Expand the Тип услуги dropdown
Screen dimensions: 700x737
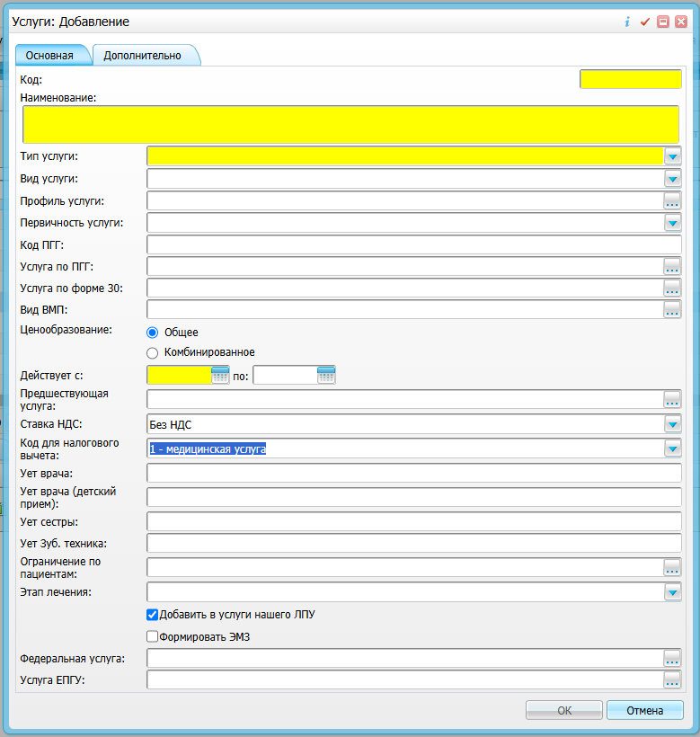coord(672,156)
